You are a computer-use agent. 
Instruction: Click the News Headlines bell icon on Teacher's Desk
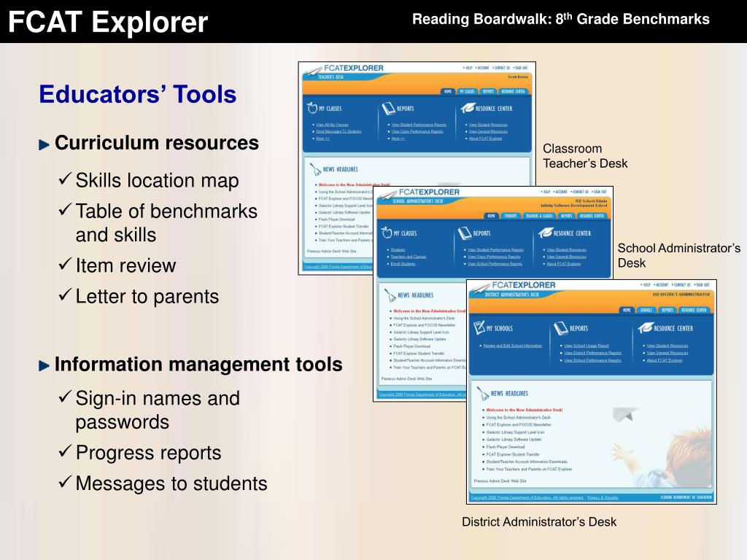click(x=315, y=169)
